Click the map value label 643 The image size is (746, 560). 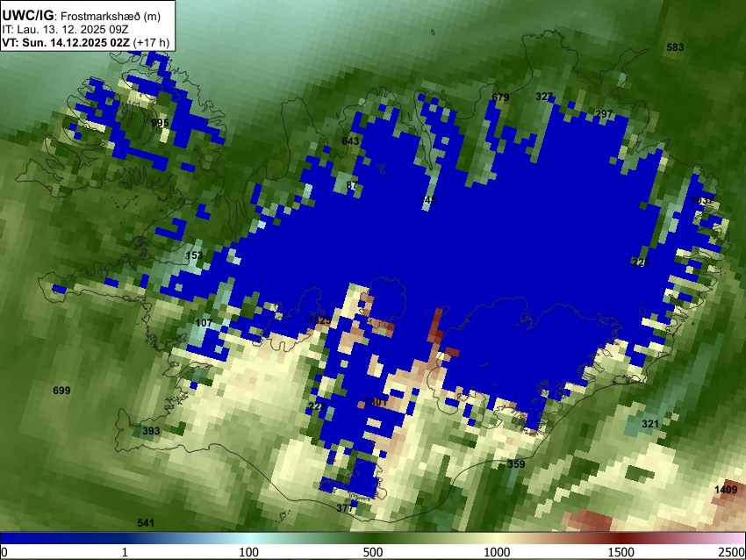click(351, 141)
